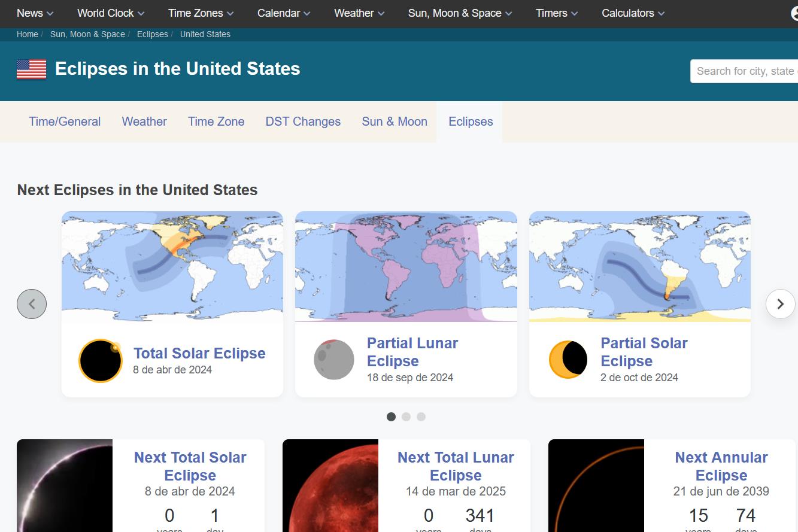Select the first carousel page dot

tap(391, 417)
